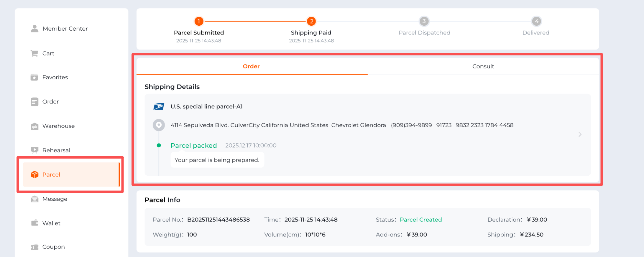Select Warehouse in the sidebar
Screen dimensions: 644x257
[x=58, y=126]
